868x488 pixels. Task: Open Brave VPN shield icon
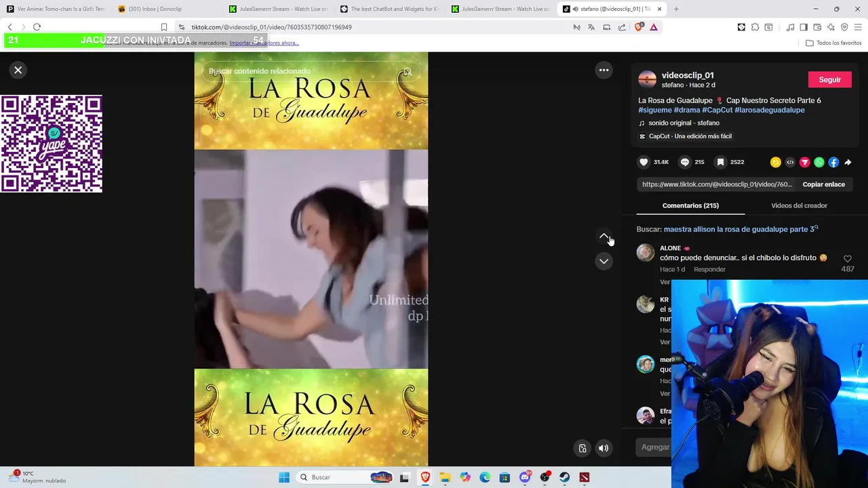coord(844,27)
